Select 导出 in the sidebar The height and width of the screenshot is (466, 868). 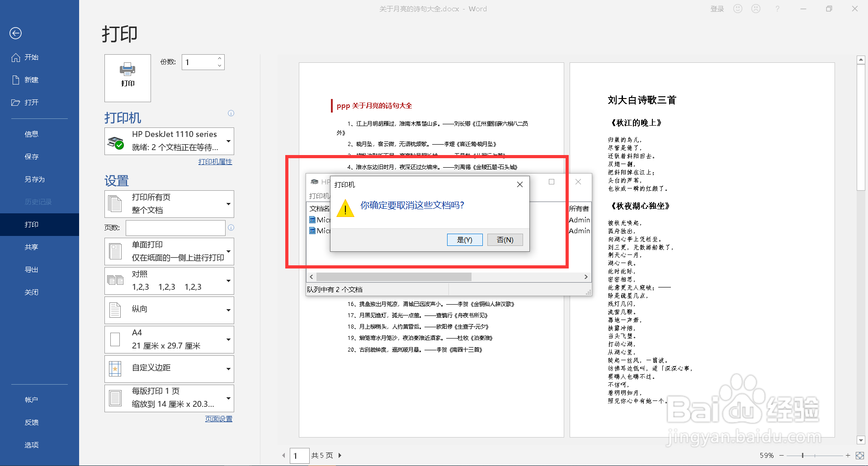[x=32, y=270]
